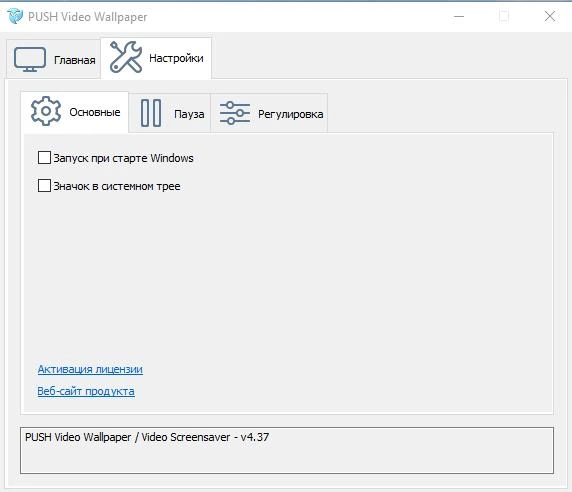The height and width of the screenshot is (492, 572).
Task: Select the gear icon for Основные
Action: click(46, 111)
